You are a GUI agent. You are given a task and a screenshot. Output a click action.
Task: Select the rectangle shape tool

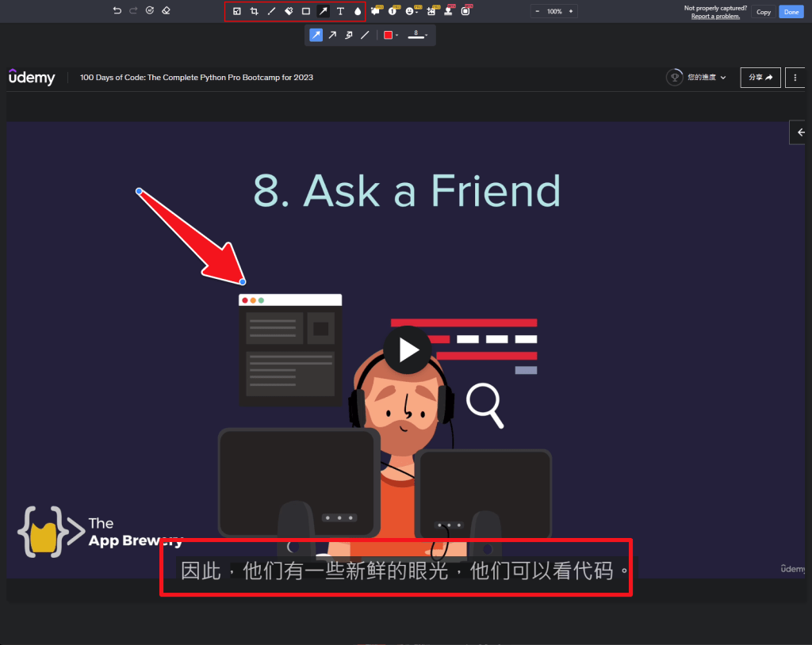point(306,11)
